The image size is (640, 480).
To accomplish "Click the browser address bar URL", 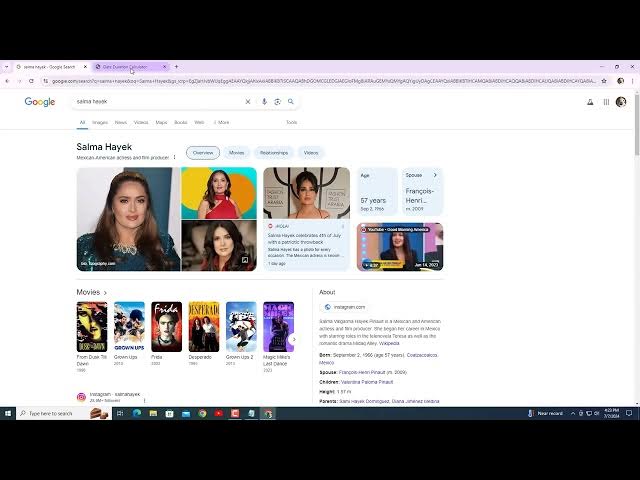I will click(x=324, y=81).
